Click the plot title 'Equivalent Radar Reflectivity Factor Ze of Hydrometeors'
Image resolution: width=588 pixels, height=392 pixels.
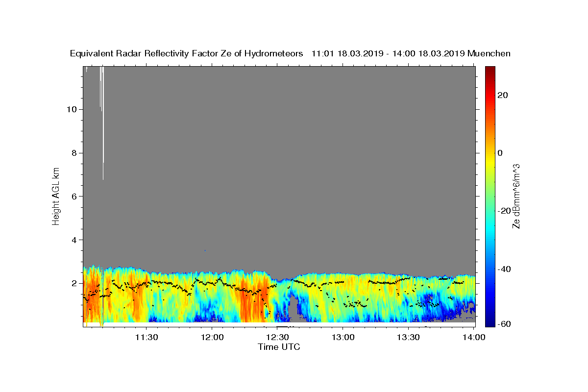tap(186, 54)
